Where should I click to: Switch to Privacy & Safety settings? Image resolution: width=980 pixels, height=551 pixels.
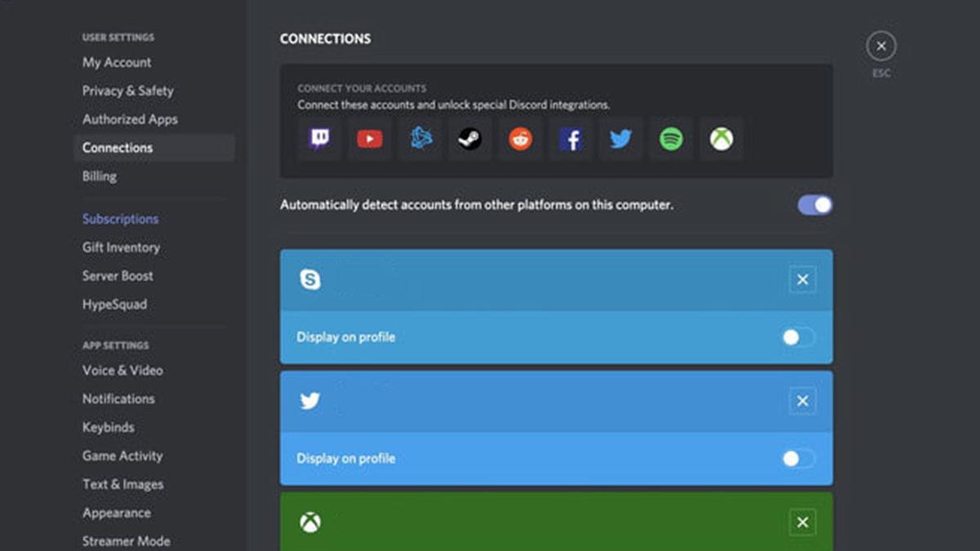click(x=127, y=91)
